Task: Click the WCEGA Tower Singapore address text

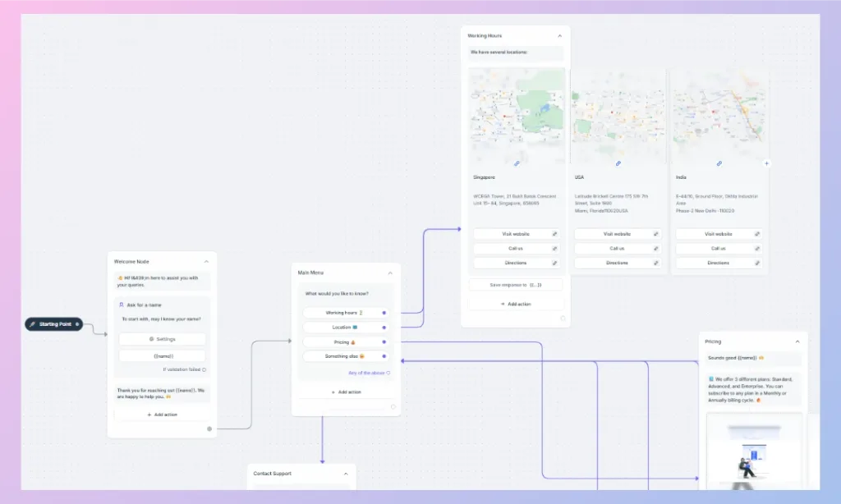Action: tap(514, 199)
